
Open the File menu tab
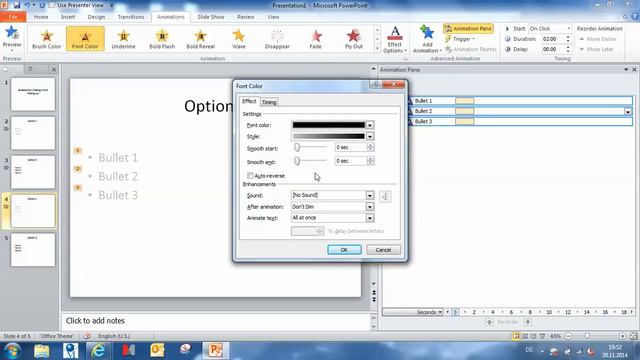click(13, 17)
